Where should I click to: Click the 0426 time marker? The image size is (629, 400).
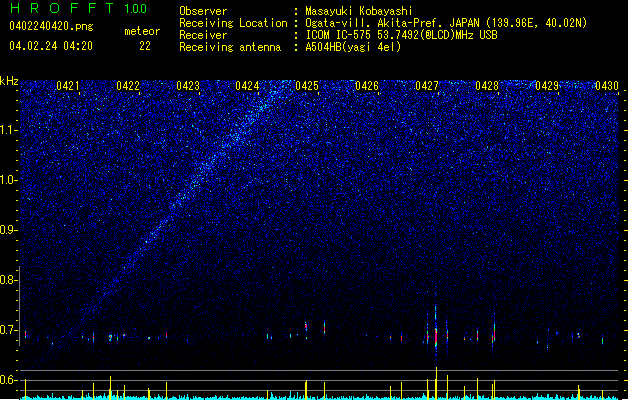point(367,86)
